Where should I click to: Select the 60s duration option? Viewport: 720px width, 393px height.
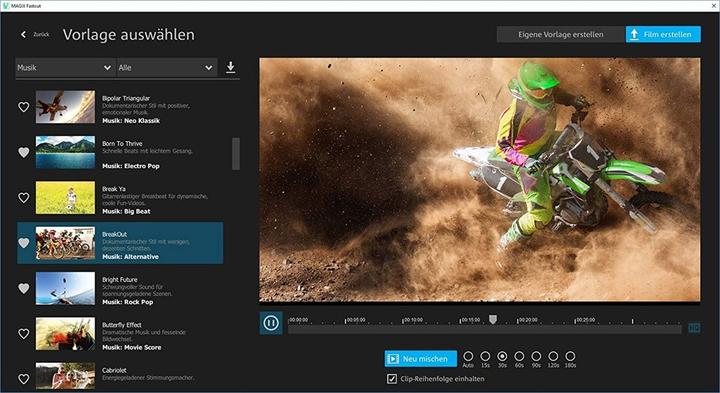point(519,356)
